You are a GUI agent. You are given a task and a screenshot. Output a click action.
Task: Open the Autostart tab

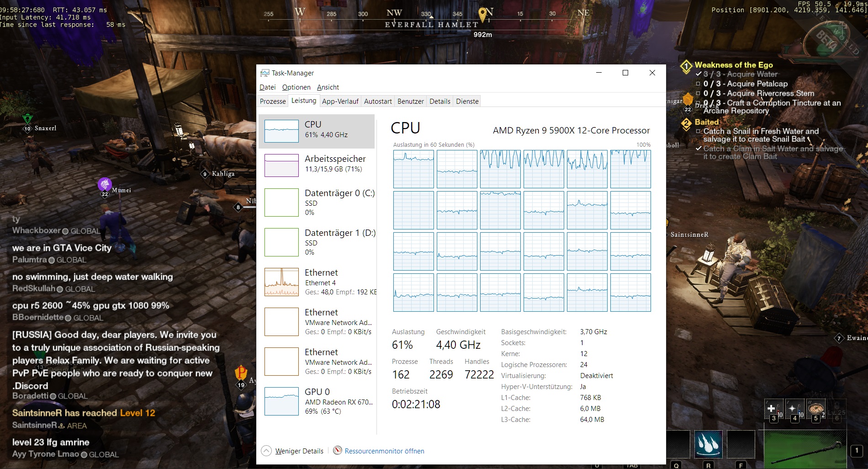378,101
